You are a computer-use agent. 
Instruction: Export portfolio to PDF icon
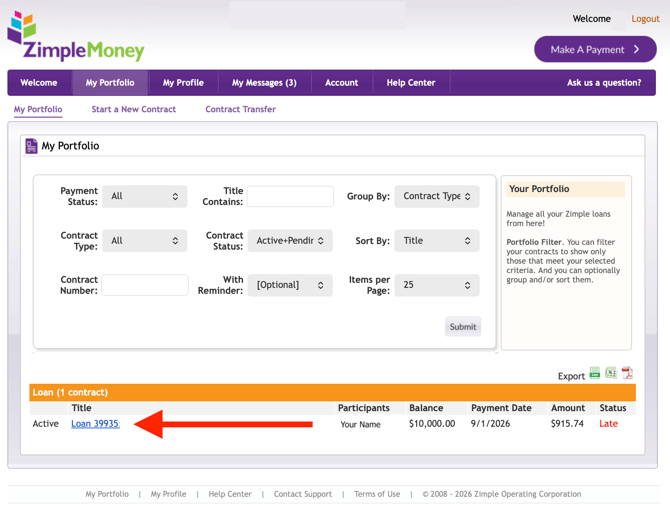tap(627, 373)
